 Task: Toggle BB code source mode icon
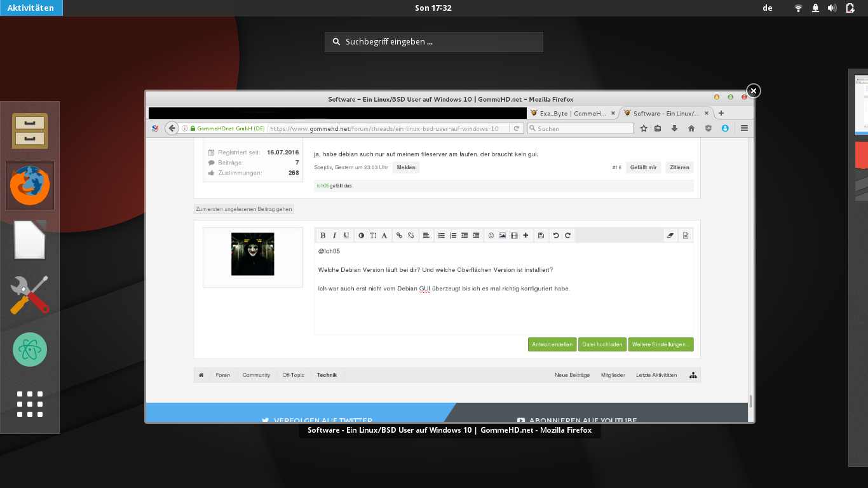(x=686, y=236)
